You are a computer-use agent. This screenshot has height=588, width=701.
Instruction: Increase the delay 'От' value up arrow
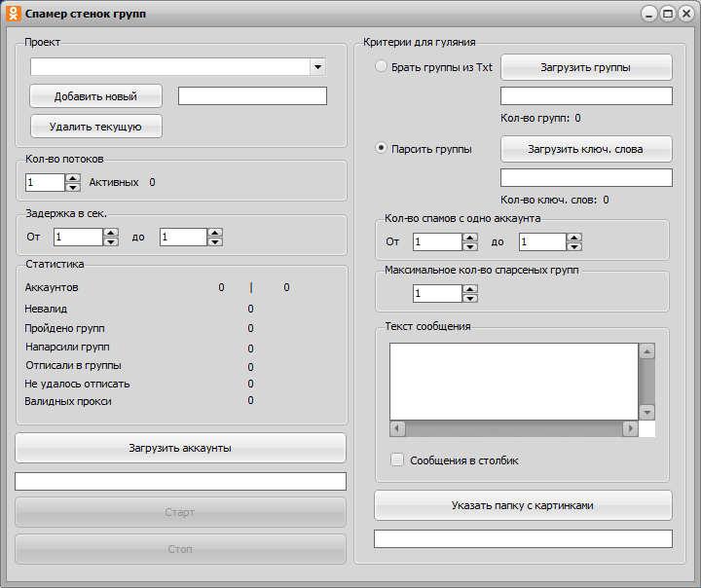click(x=110, y=232)
